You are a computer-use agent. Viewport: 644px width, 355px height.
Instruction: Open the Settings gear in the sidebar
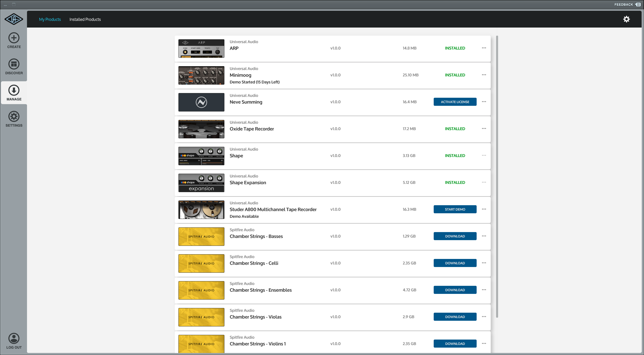[x=14, y=116]
